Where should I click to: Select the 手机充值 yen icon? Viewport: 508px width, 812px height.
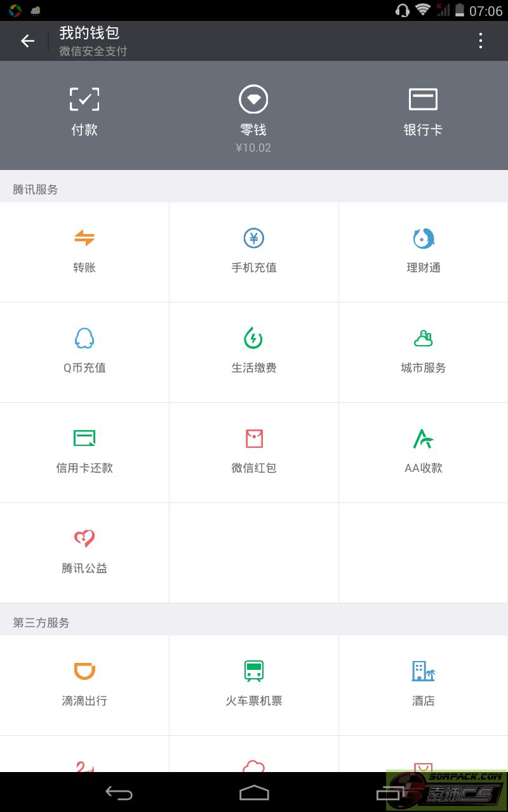pyautogui.click(x=254, y=239)
